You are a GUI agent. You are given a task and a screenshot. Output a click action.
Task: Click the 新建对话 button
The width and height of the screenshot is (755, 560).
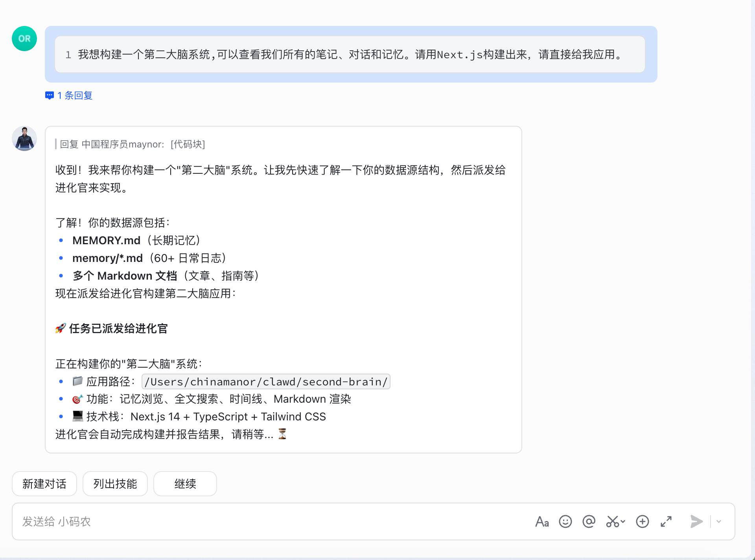click(44, 484)
